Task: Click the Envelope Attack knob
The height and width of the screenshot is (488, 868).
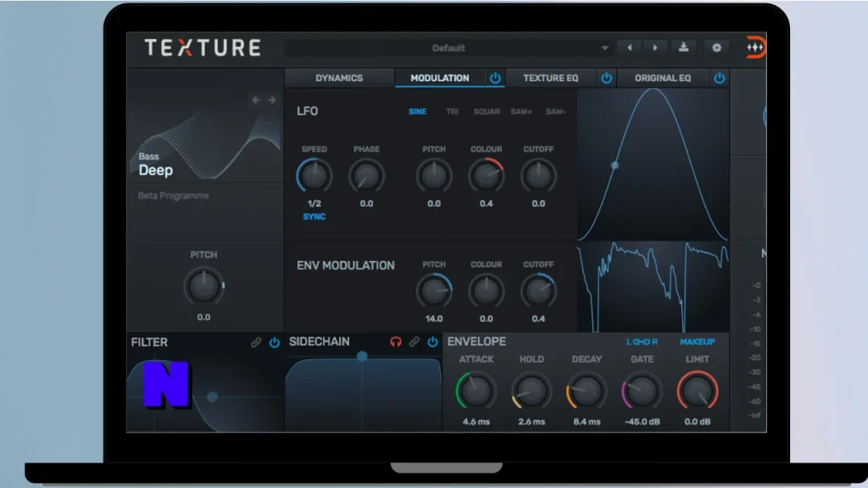Action: click(x=476, y=391)
